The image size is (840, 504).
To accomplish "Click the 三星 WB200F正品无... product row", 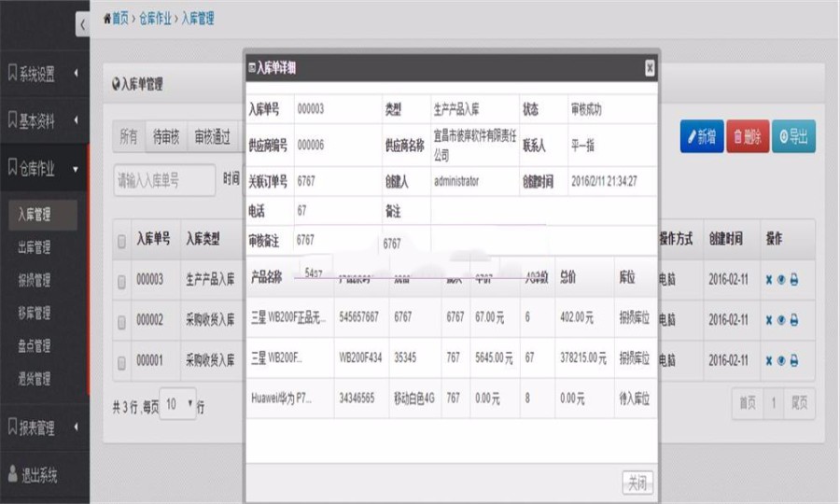I will point(452,317).
